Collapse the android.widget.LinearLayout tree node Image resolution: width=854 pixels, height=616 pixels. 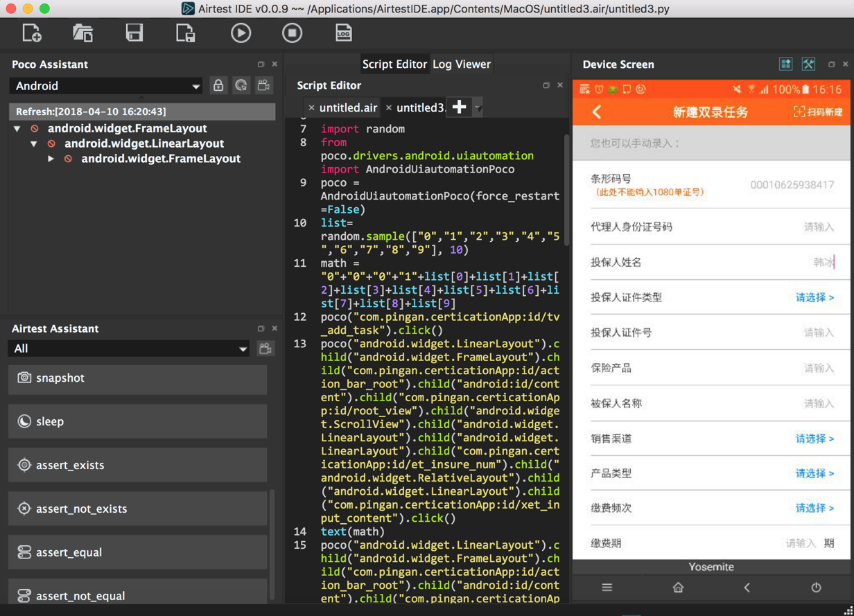click(x=34, y=144)
